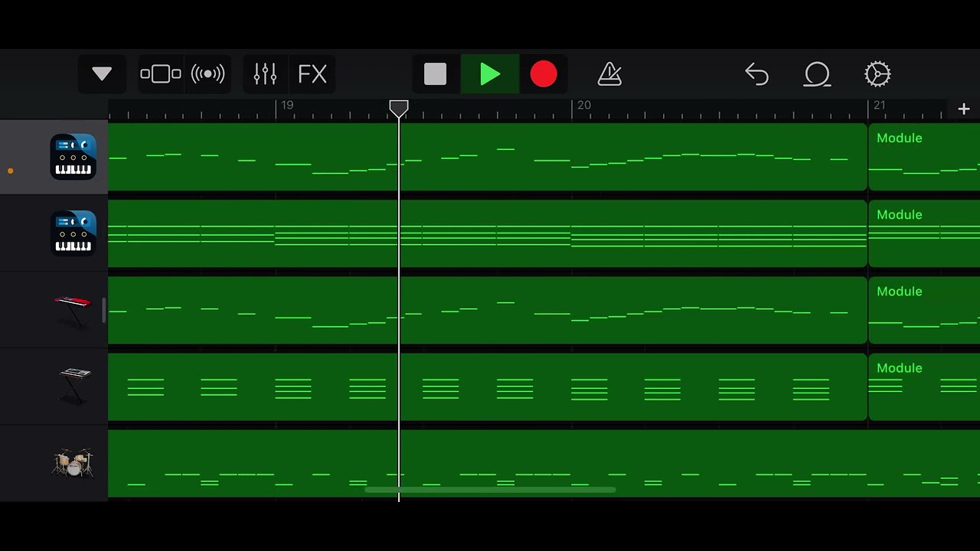This screenshot has width=980, height=551.
Task: Select the Module region on fourth track
Action: [924, 386]
